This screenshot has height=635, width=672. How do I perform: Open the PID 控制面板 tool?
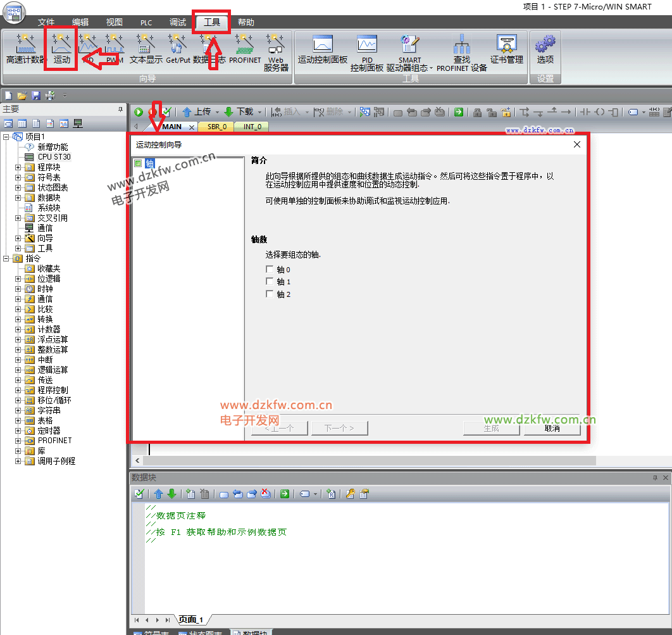(x=367, y=53)
